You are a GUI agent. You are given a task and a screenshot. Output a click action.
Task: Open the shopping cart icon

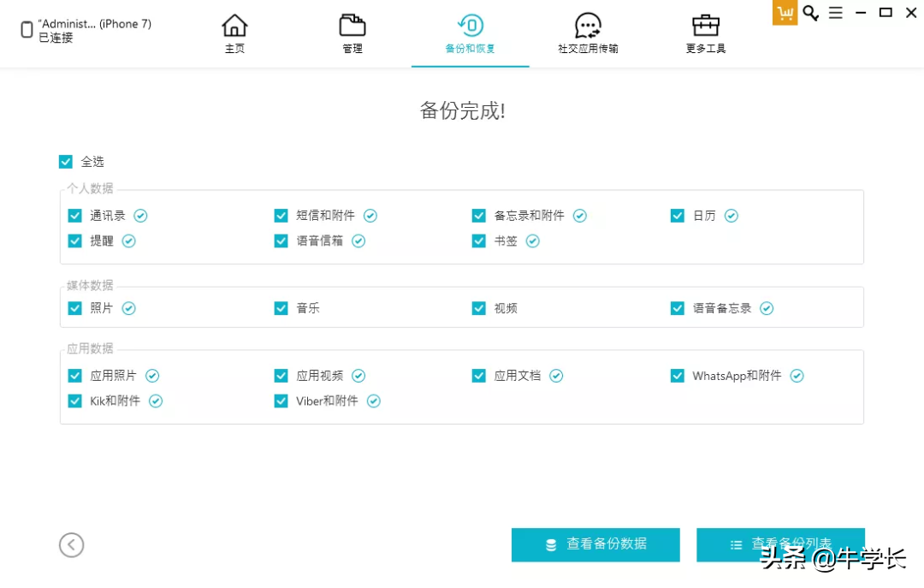pyautogui.click(x=784, y=13)
